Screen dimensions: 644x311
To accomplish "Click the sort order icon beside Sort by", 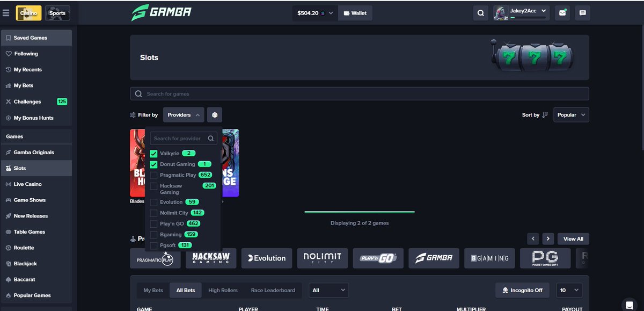I will (545, 115).
